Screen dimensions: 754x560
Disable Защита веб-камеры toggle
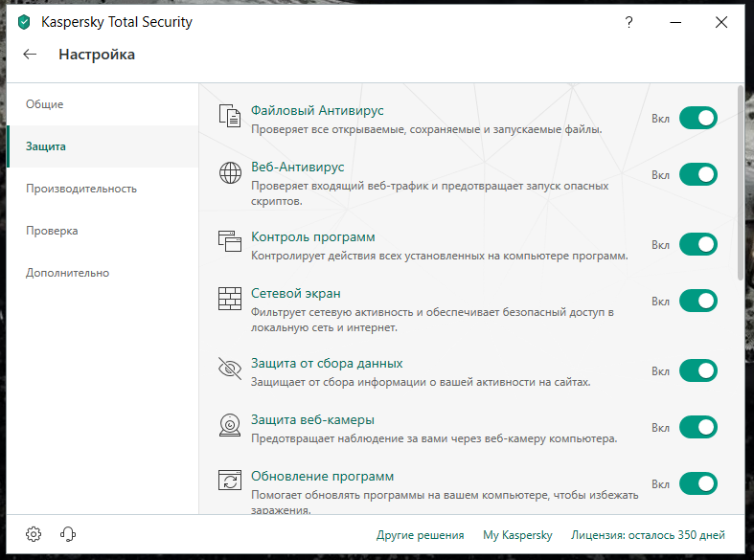697,427
